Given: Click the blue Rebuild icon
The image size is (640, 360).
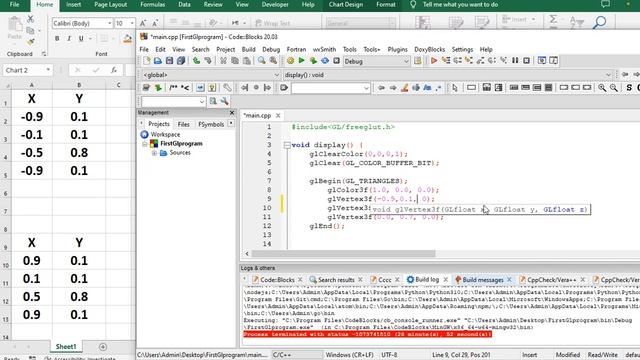Looking at the screenshot, I should (x=325, y=61).
